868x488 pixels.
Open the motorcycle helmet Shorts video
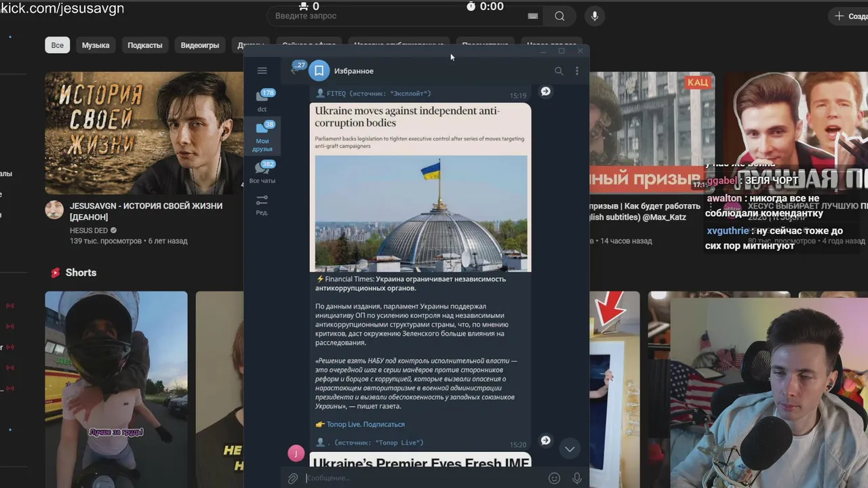coord(116,390)
